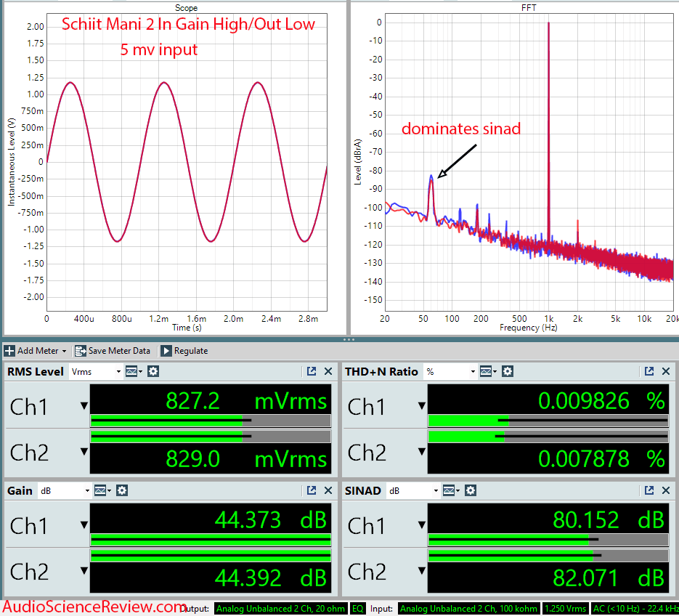
Task: Close the RMS Level meter
Action: [328, 371]
